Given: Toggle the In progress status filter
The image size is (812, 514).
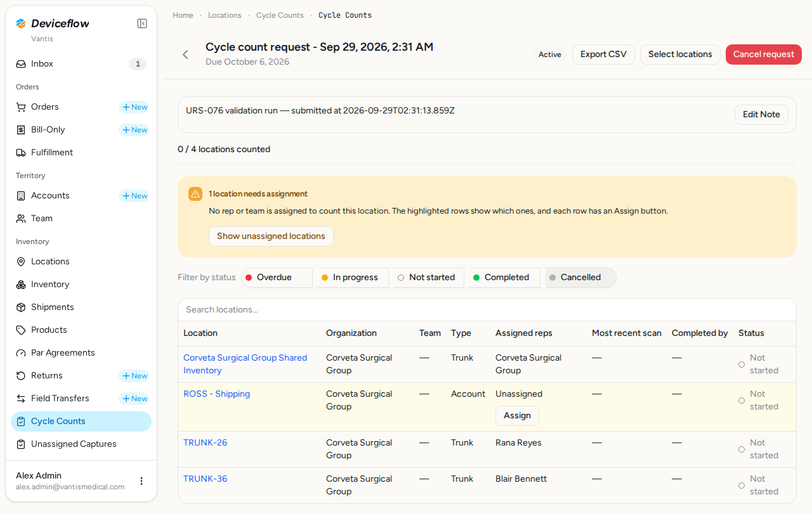Looking at the screenshot, I should click(353, 278).
